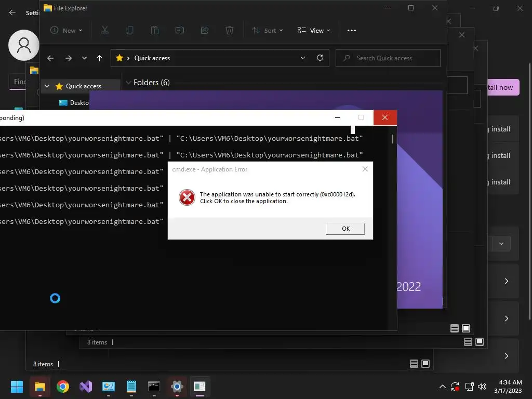Screen dimensions: 532x399
Task: Show hidden system tray icons
Action: 443,387
